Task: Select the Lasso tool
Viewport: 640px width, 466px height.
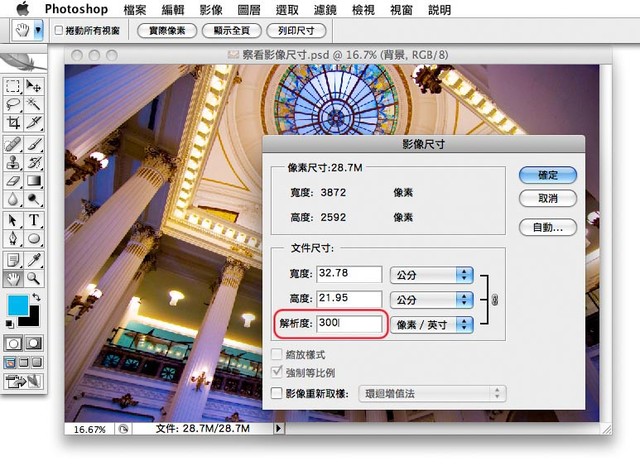Action: point(13,104)
